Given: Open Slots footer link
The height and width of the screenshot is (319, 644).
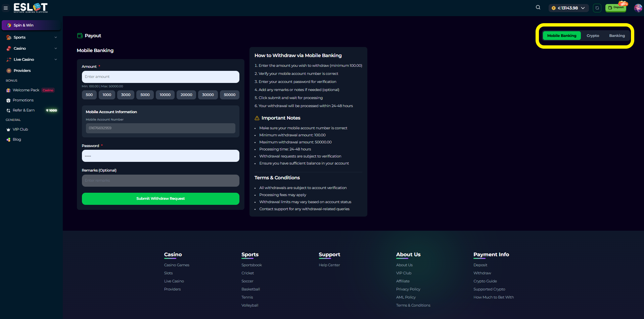Looking at the screenshot, I should coord(168,273).
